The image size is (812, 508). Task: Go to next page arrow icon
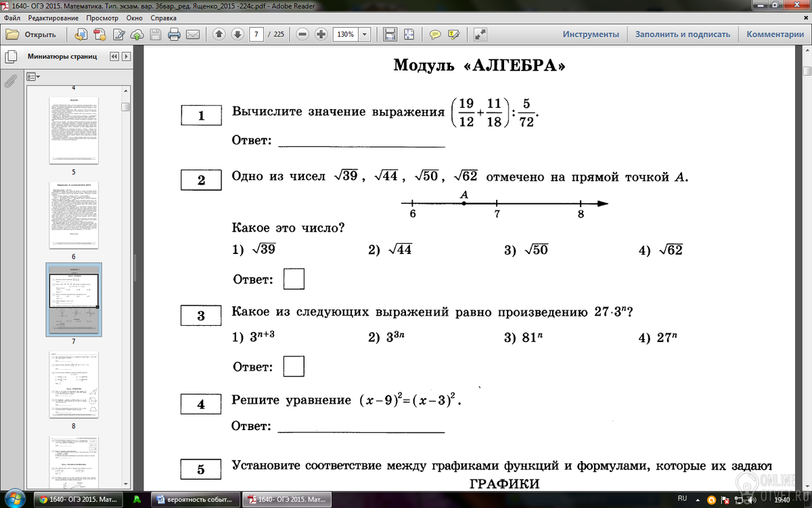[237, 35]
